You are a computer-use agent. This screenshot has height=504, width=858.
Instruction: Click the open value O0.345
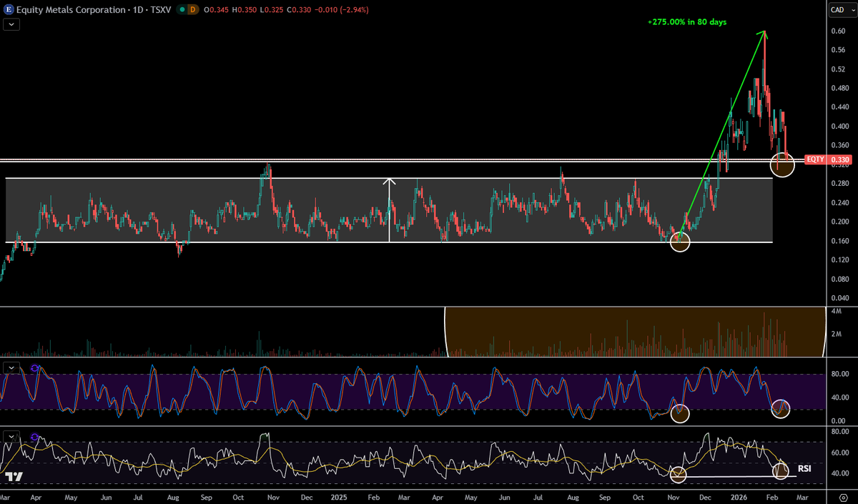[x=217, y=9]
